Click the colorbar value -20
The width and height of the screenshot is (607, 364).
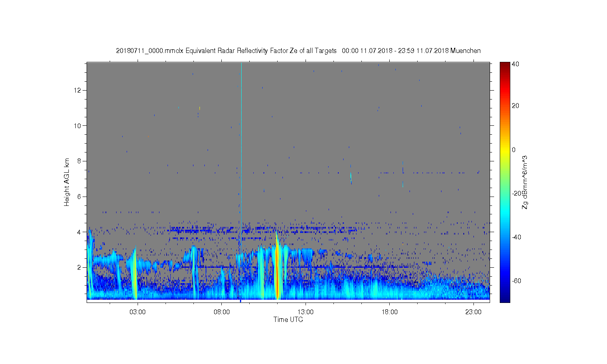click(x=516, y=193)
